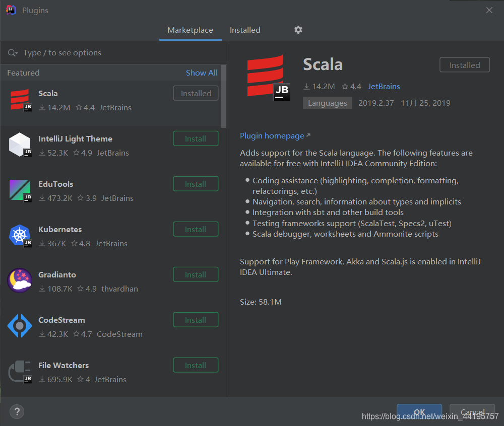Open JetBrains vendor link in details
The image size is (504, 426).
pyautogui.click(x=384, y=86)
